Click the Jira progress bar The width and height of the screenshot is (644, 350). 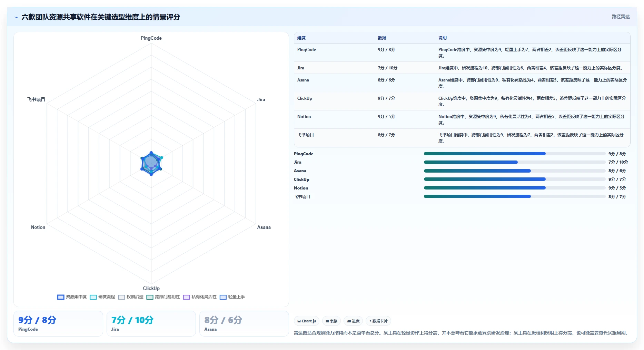coord(515,162)
